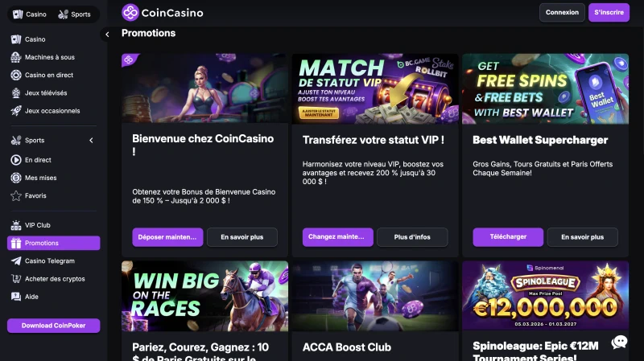The width and height of the screenshot is (644, 361).
Task: Click the Favoris star icon
Action: (16, 195)
